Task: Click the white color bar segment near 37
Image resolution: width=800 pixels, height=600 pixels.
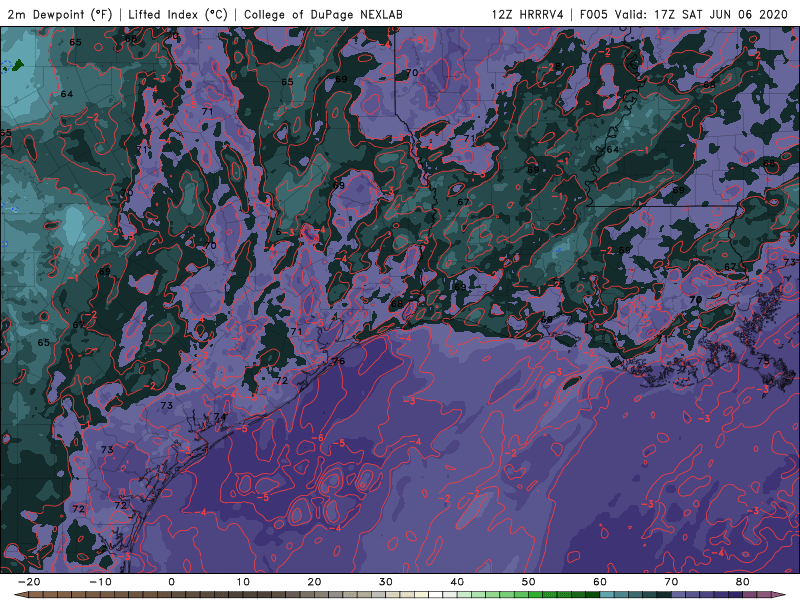Action: (x=436, y=595)
